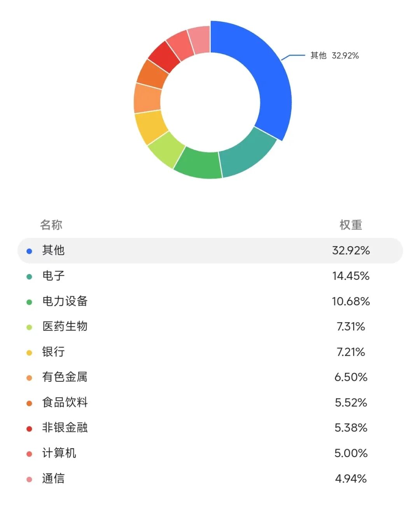Image resolution: width=420 pixels, height=505 pixels.
Task: Select the 食品饮料 row
Action: coord(210,402)
